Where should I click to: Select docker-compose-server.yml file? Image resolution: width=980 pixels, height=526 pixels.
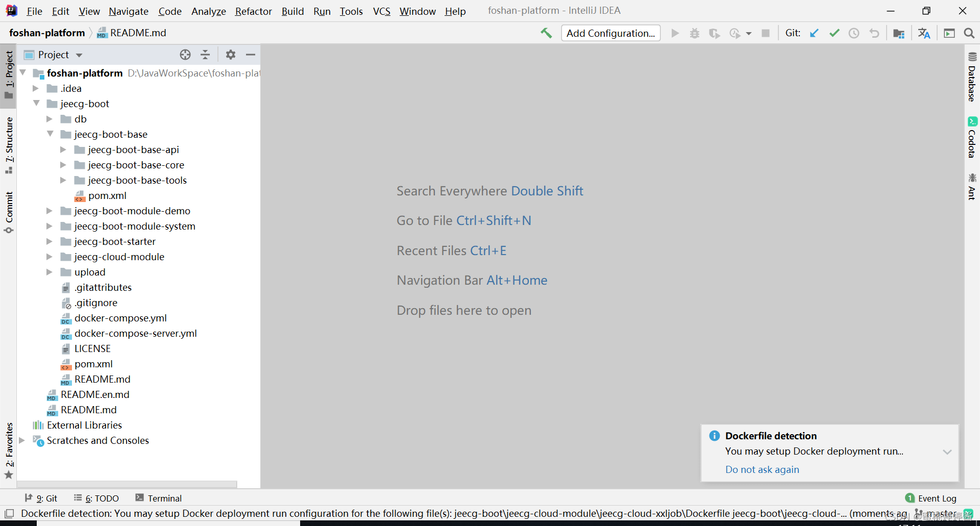point(135,333)
